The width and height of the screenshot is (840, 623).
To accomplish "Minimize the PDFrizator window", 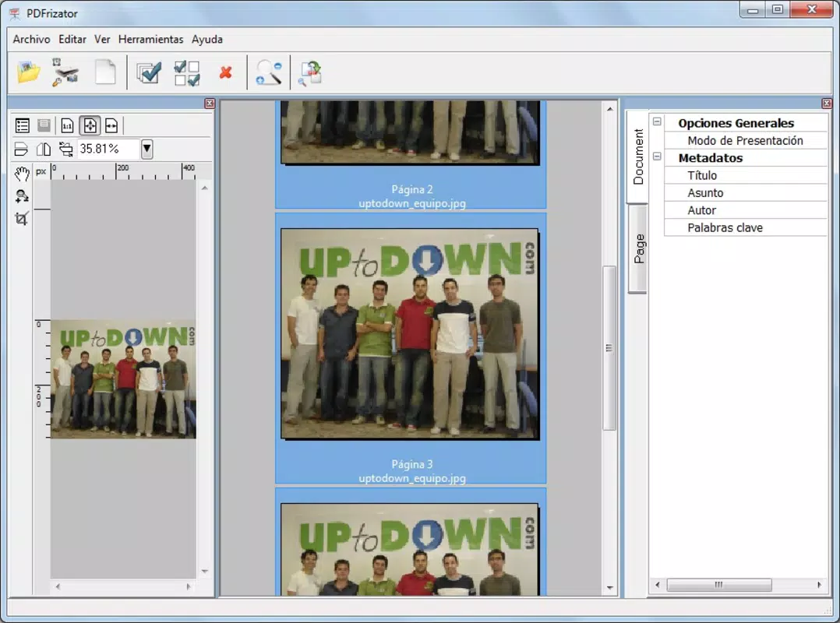I will (x=753, y=9).
